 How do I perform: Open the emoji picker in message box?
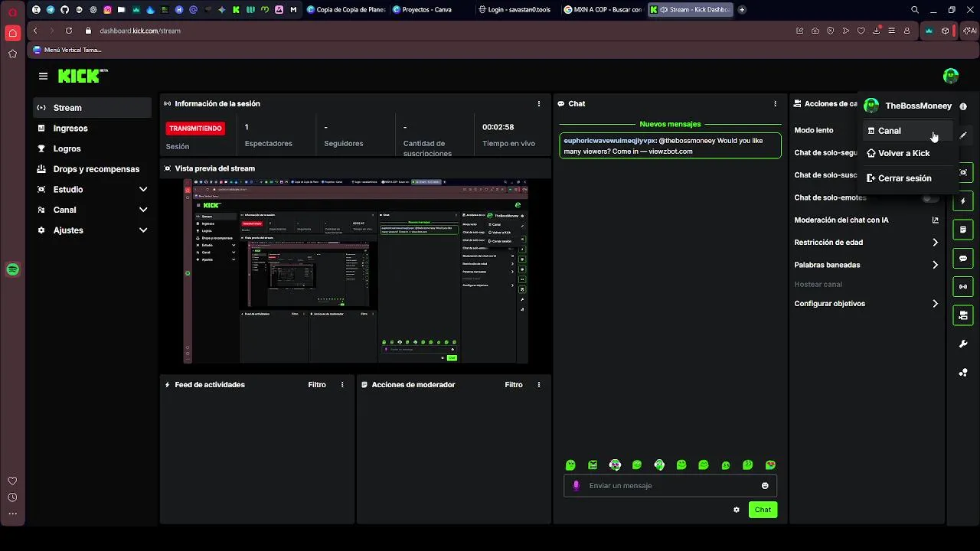click(765, 485)
